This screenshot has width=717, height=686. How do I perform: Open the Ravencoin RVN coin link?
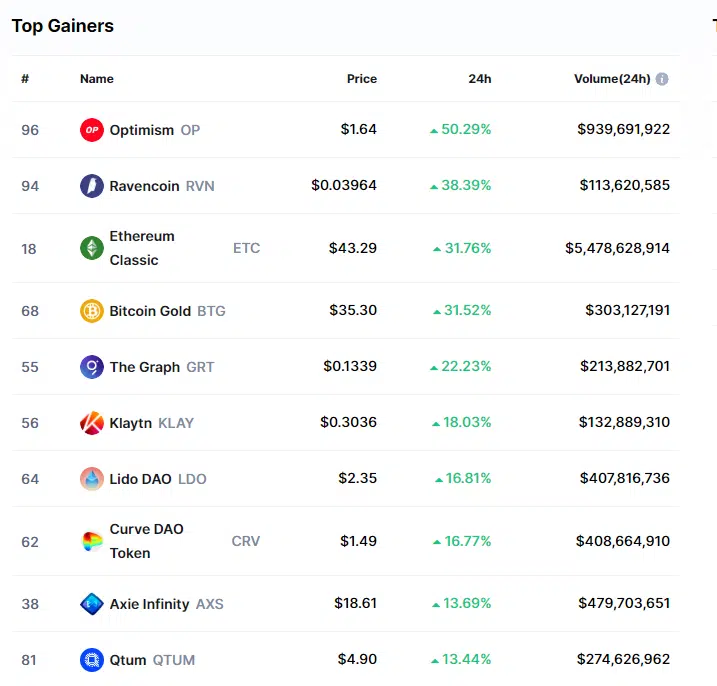144,186
